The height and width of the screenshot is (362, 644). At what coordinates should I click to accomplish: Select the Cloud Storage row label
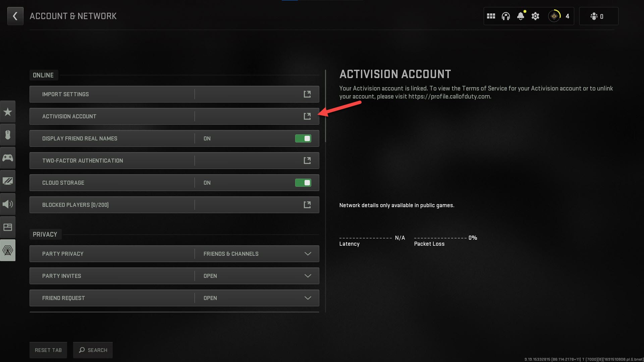(63, 183)
